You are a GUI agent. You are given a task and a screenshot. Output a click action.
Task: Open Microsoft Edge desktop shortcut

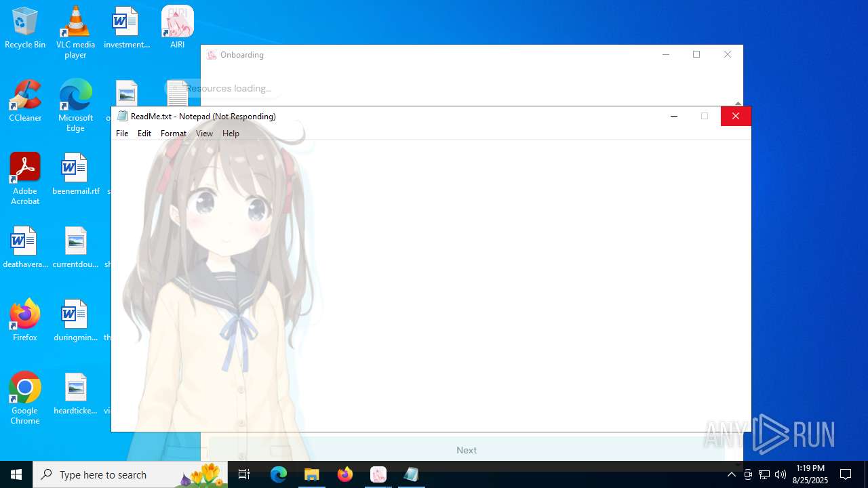[75, 106]
